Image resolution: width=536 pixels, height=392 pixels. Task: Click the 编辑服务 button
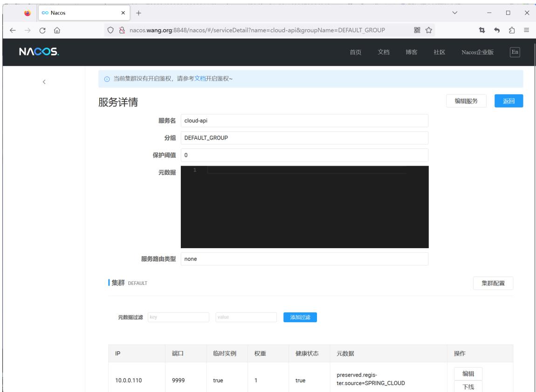(466, 101)
